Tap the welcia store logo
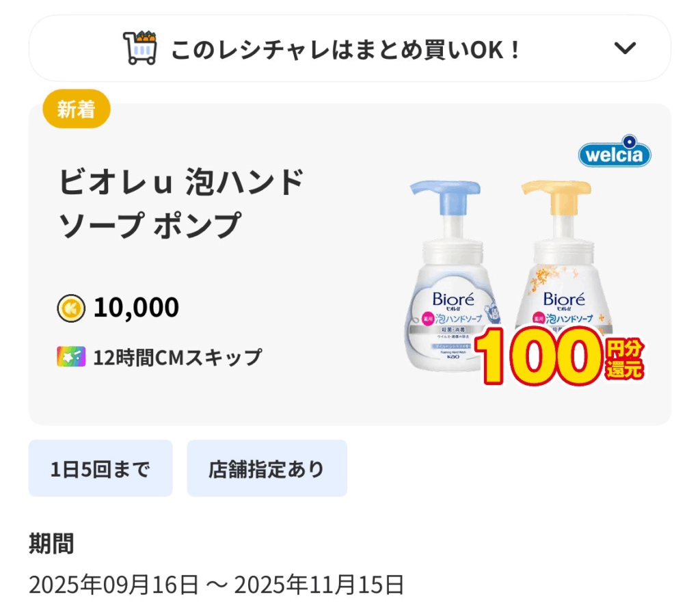 (615, 155)
